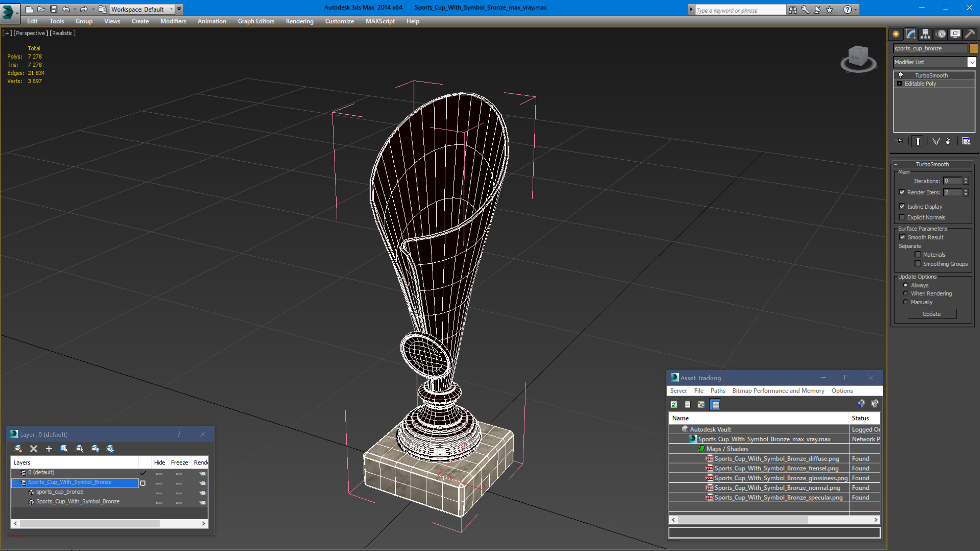Click the Render Iters spinner arrows
This screenshot has width=980, height=551.
coord(966,192)
